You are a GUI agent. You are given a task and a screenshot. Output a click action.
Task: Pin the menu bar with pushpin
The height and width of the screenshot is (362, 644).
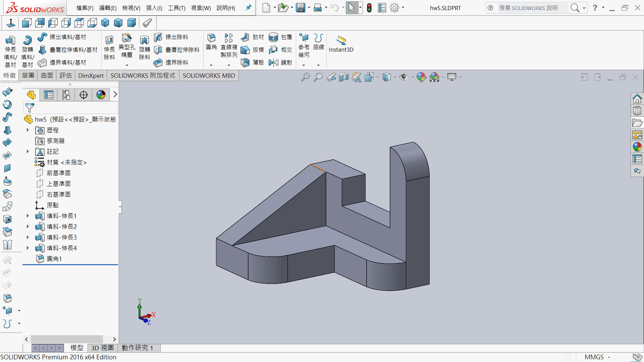pyautogui.click(x=248, y=7)
